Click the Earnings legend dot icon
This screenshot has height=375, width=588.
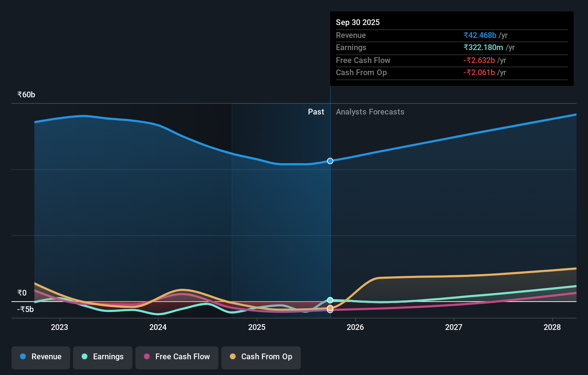[x=84, y=357]
